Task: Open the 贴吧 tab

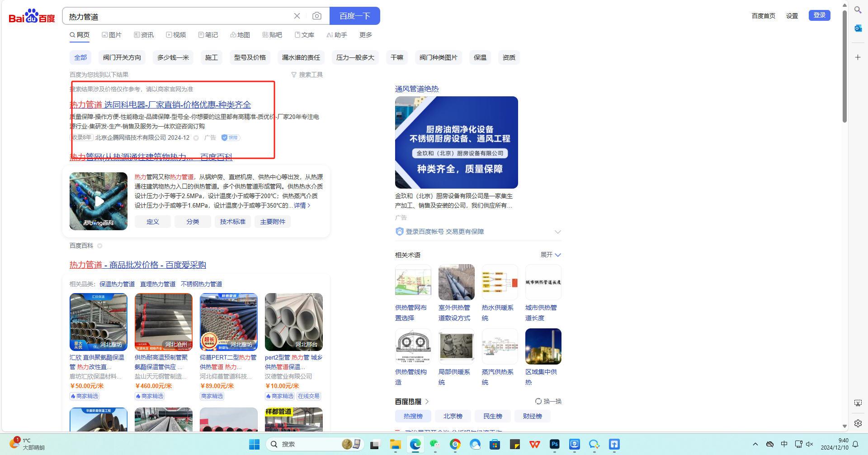Action: [x=272, y=35]
